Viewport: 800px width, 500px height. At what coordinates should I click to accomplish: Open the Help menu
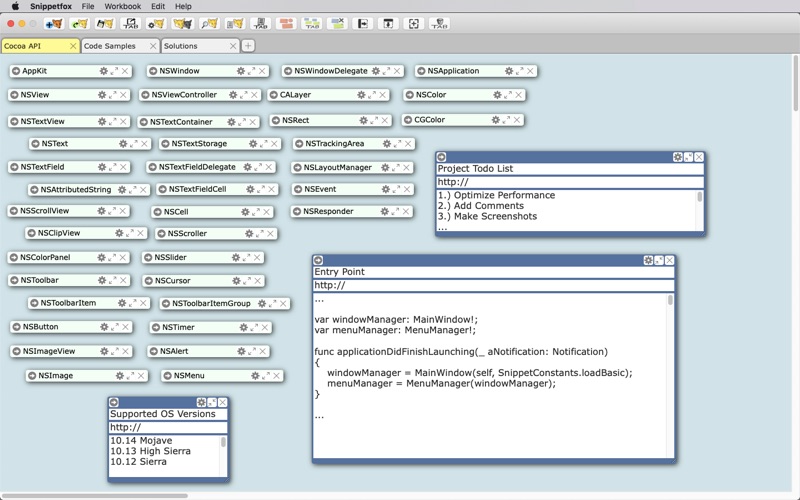tap(183, 6)
